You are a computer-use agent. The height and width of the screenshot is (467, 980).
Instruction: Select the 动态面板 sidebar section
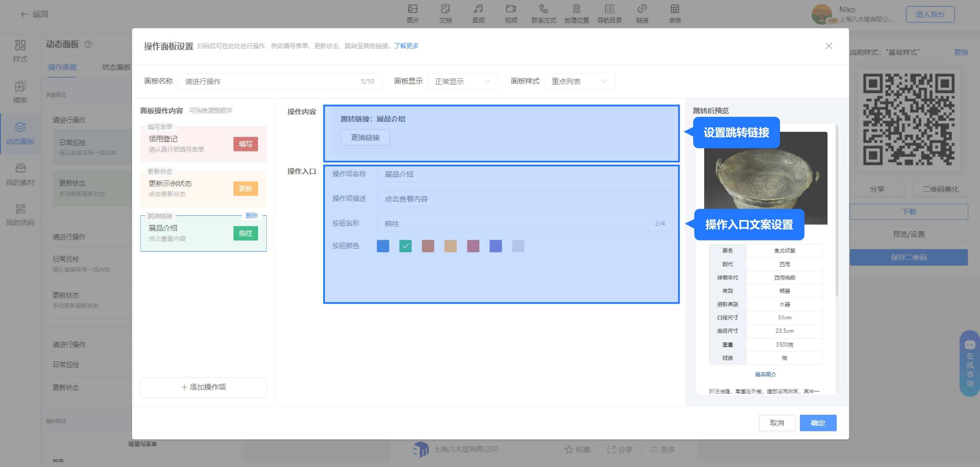20,133
